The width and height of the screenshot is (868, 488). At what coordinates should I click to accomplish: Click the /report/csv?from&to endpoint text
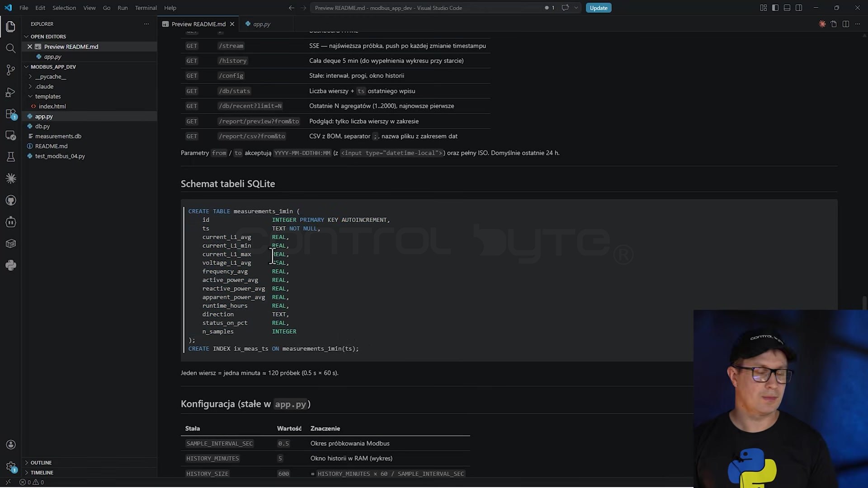point(252,136)
